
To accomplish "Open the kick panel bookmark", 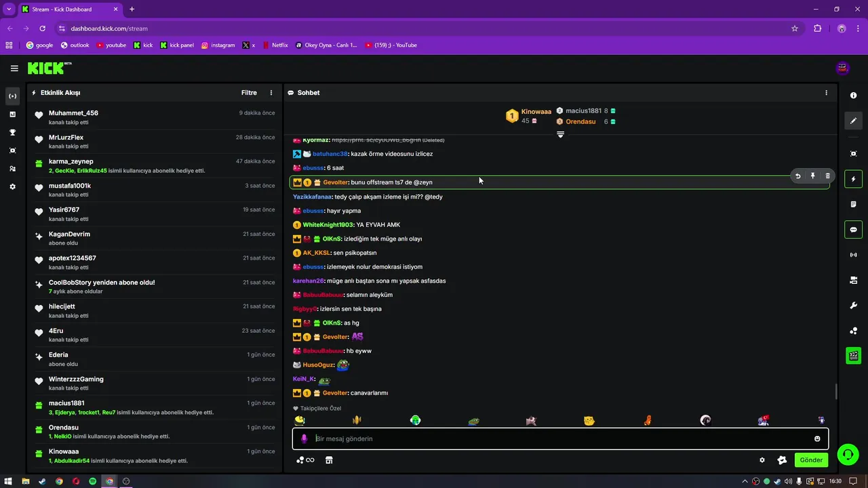I will tap(177, 45).
